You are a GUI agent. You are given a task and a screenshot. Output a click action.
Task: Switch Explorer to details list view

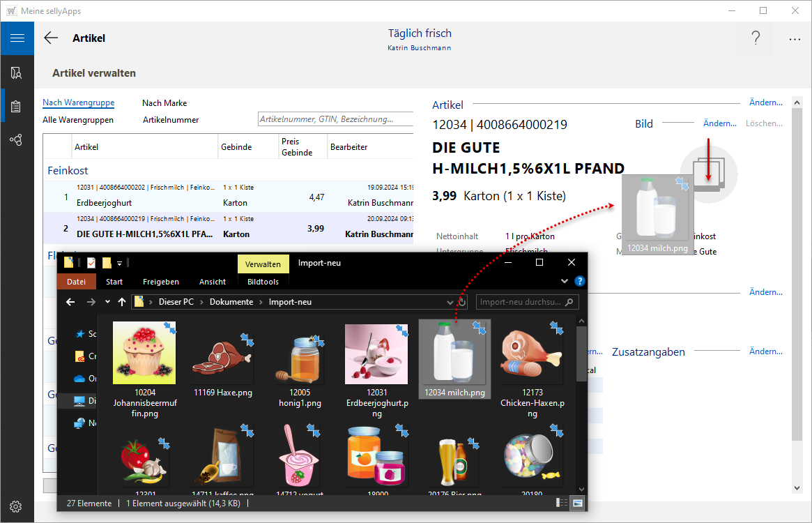[562, 503]
